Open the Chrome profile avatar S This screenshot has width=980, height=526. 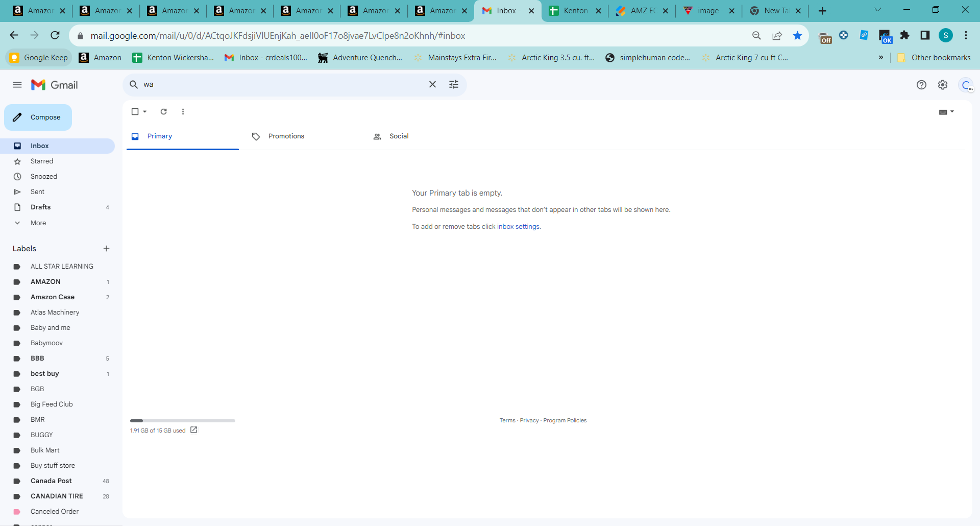pos(946,35)
